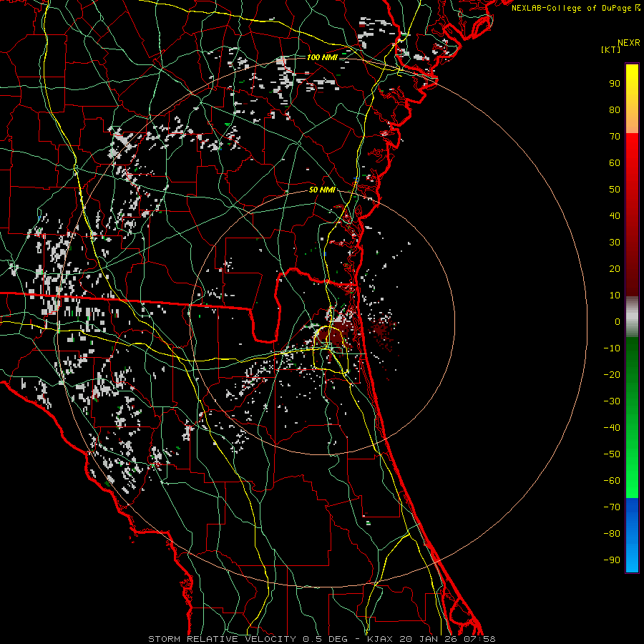The height and width of the screenshot is (644, 644).
Task: Click the 60 value on the velocity scale
Action: pos(615,163)
